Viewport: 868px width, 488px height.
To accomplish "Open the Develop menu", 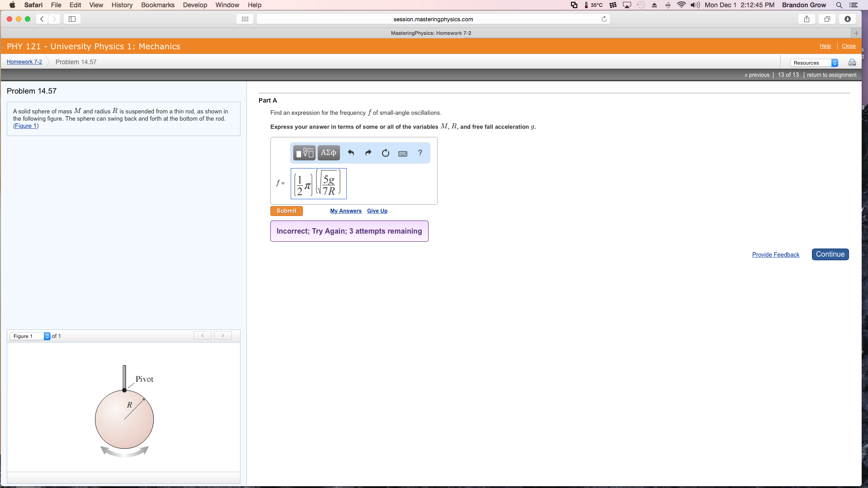I will click(x=195, y=5).
